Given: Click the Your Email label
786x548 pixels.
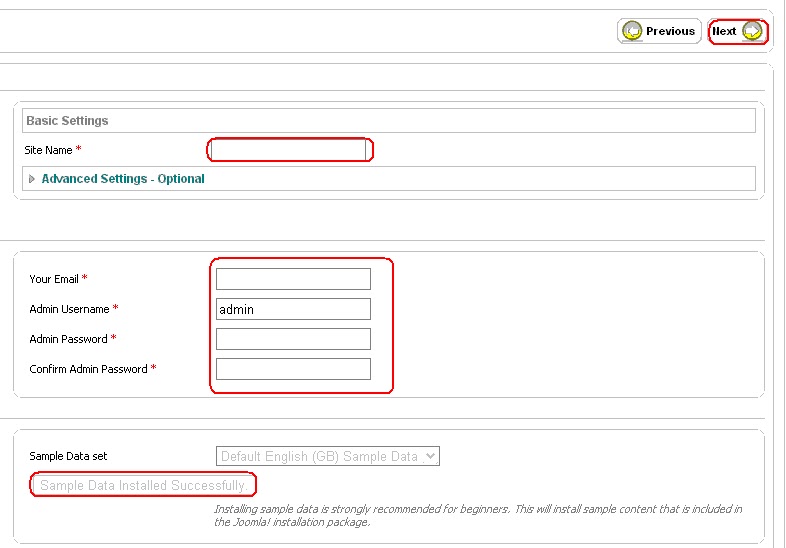Looking at the screenshot, I should pyautogui.click(x=54, y=279).
